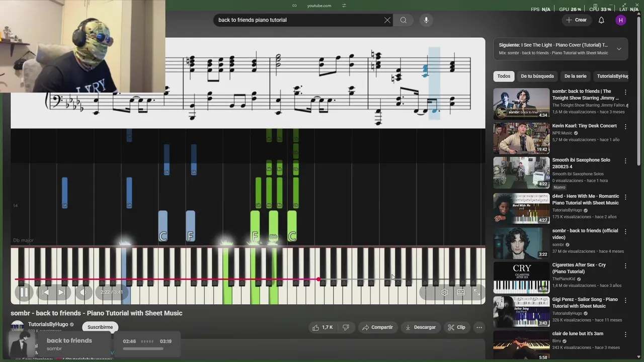Select the De tu búsqueda chip

point(537,76)
